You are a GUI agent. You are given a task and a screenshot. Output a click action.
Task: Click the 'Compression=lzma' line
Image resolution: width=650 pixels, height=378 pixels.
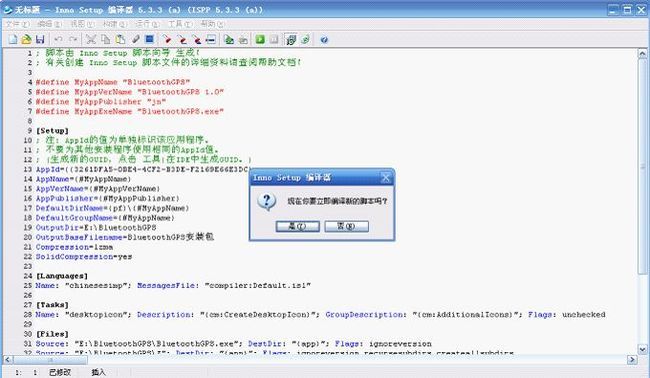[x=74, y=247]
